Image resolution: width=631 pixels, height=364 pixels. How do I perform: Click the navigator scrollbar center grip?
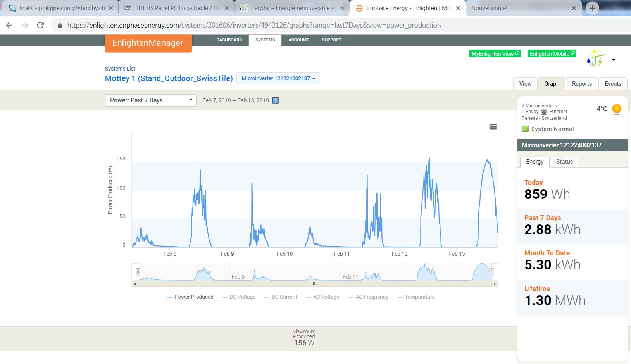click(x=315, y=284)
